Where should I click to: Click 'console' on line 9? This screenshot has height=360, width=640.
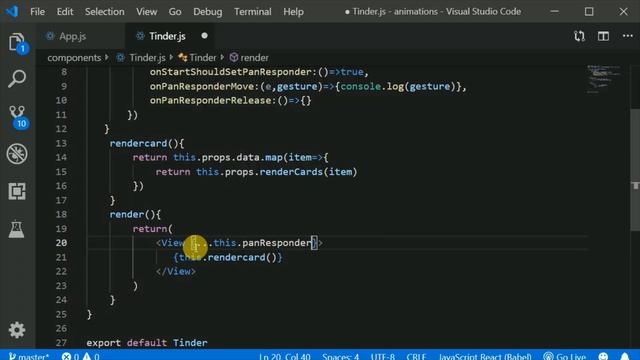pos(360,86)
